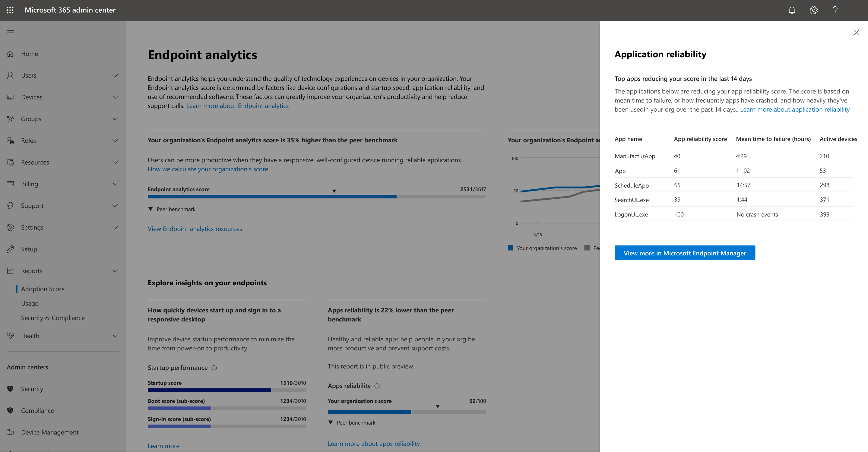
Task: Open Security admin center shield icon
Action: pyautogui.click(x=11, y=389)
